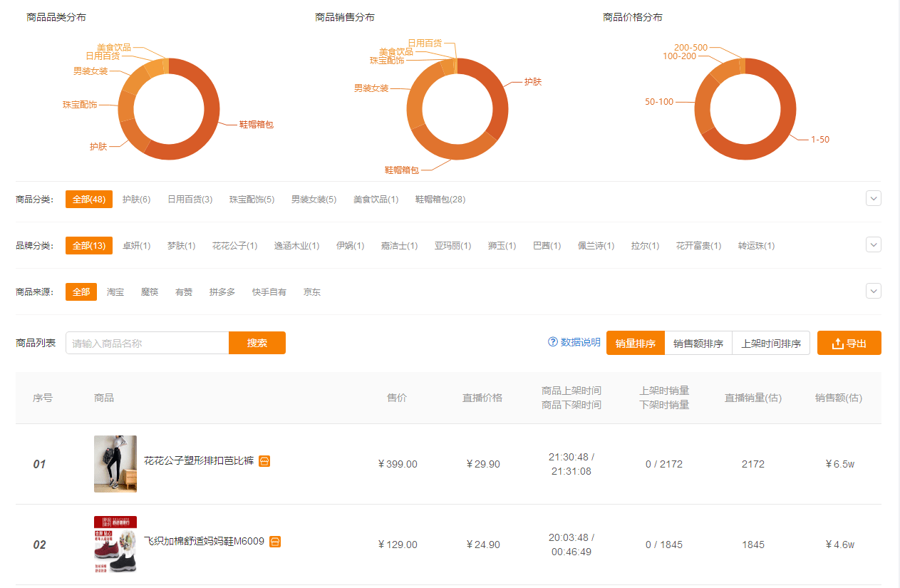Viewport: 900px width, 588px height.
Task: Filter by brand 佩兰诗(1)
Action: point(596,246)
